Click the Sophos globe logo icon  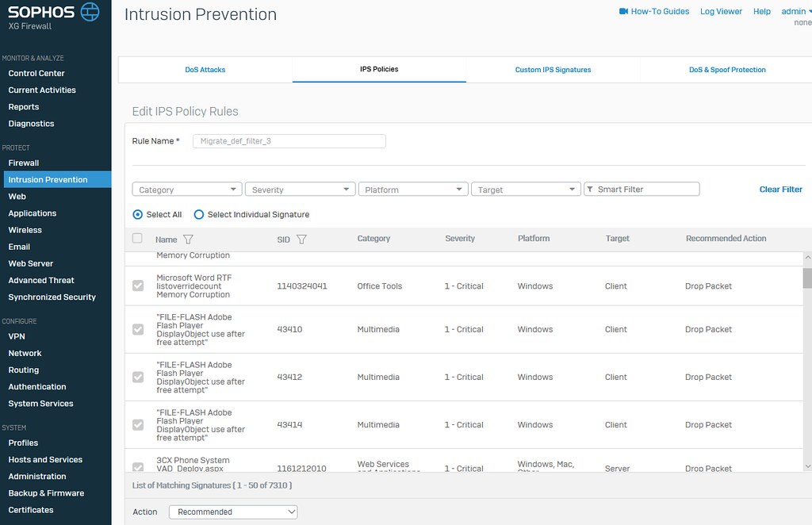point(90,12)
